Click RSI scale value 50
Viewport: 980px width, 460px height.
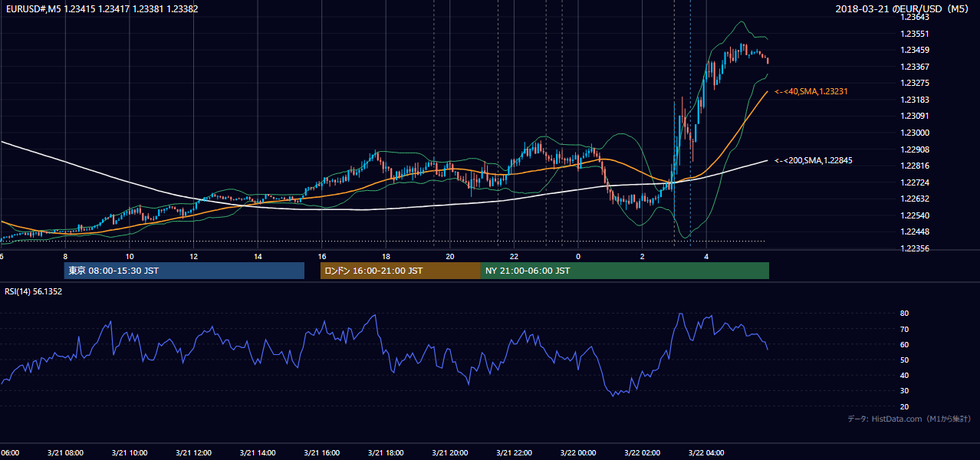(904, 360)
